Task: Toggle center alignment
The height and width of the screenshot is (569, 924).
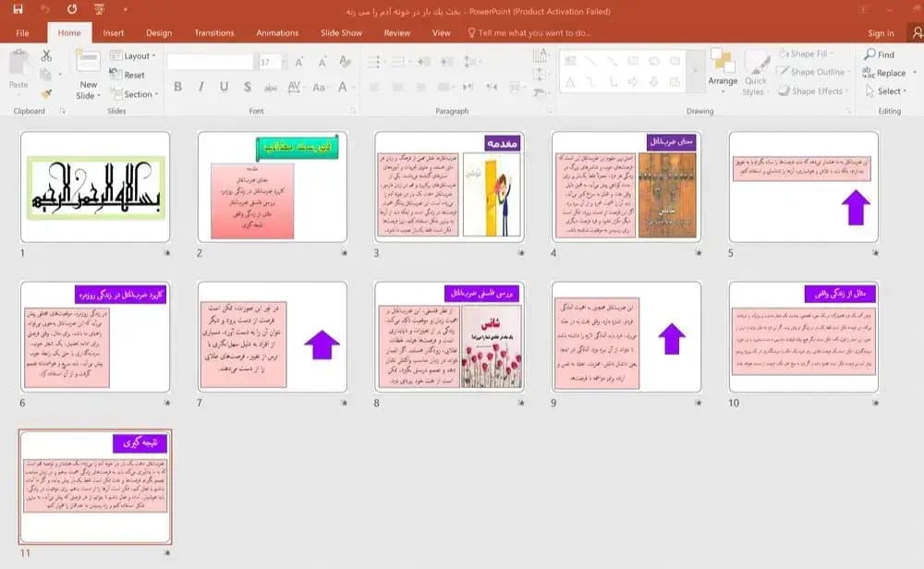Action: click(397, 87)
